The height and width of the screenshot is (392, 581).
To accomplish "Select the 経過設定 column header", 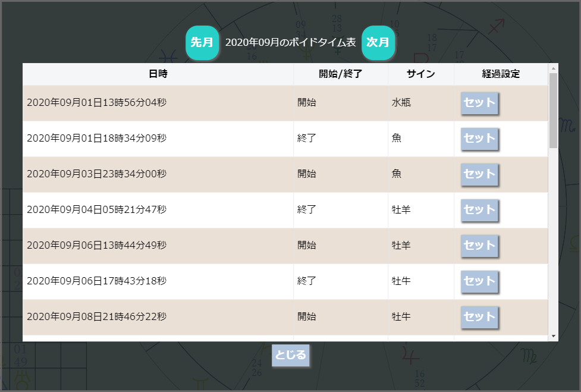I will click(x=501, y=74).
